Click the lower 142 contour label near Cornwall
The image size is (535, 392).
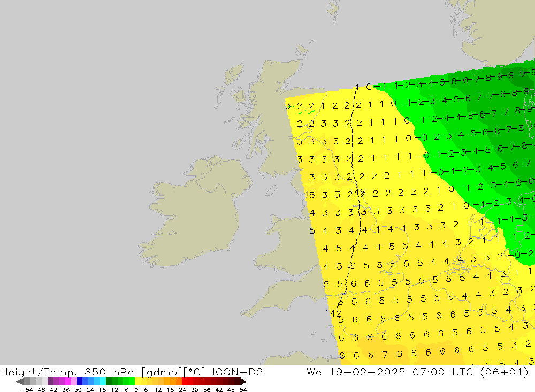[333, 313]
